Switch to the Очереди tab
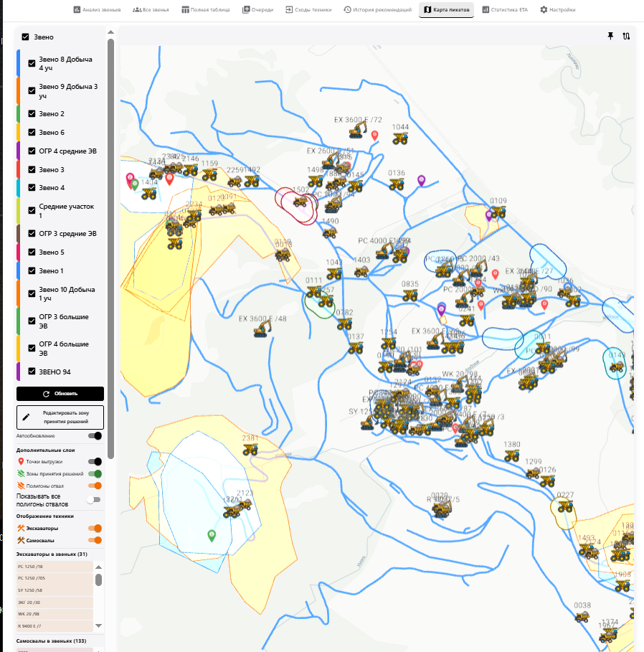Viewport: 644px width, 652px height. [x=257, y=9]
